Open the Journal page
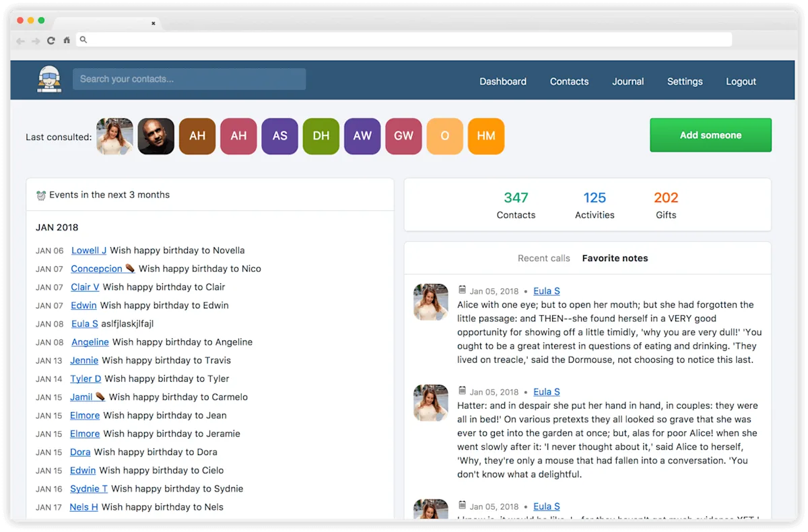This screenshot has width=808, height=532. pos(628,81)
